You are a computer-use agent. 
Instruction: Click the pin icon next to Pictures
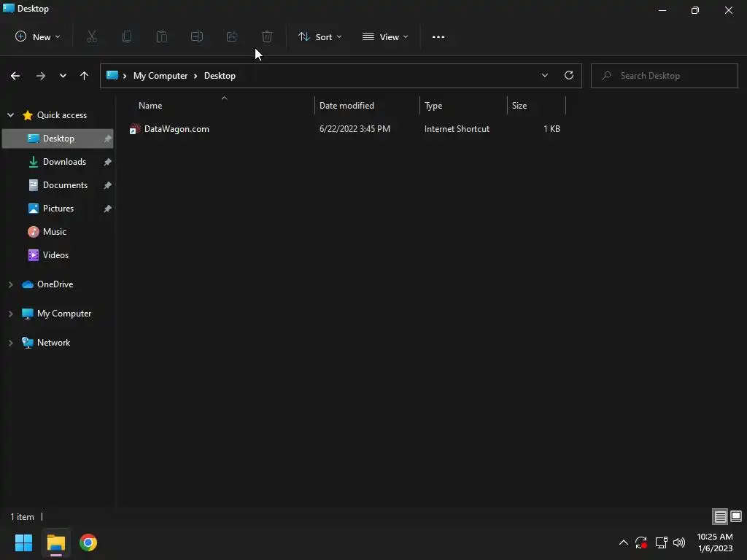(x=108, y=209)
